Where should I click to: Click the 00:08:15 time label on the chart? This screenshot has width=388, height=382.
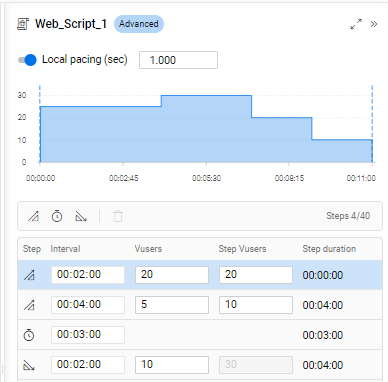click(x=289, y=178)
